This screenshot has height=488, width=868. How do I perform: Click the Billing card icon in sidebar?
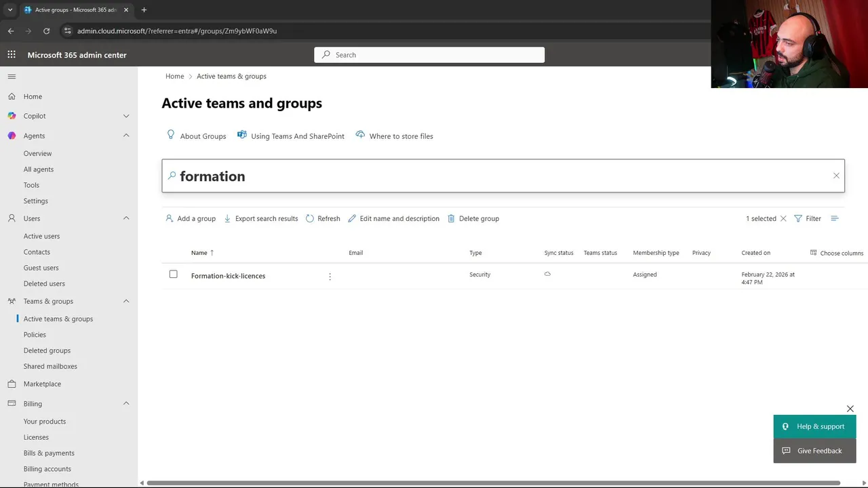pos(12,403)
